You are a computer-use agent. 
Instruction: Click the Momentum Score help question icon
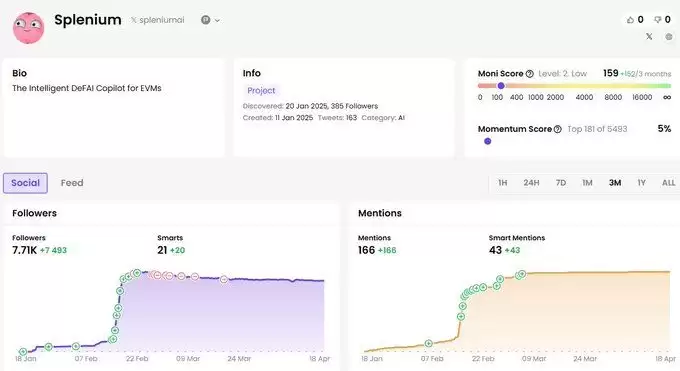coord(558,129)
